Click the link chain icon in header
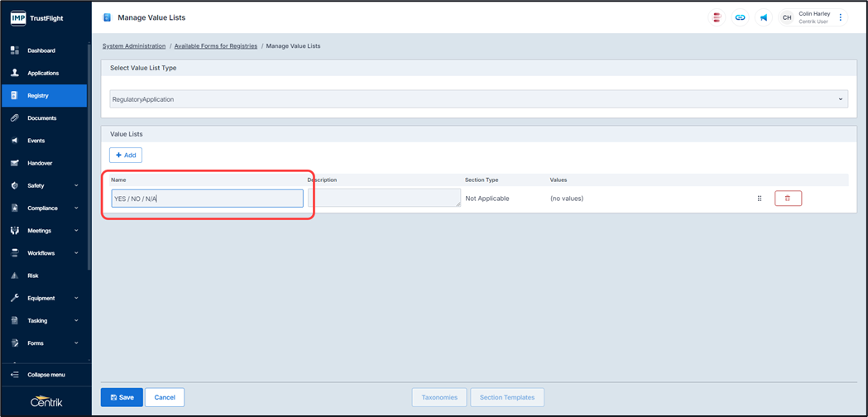The image size is (868, 417). 740,17
